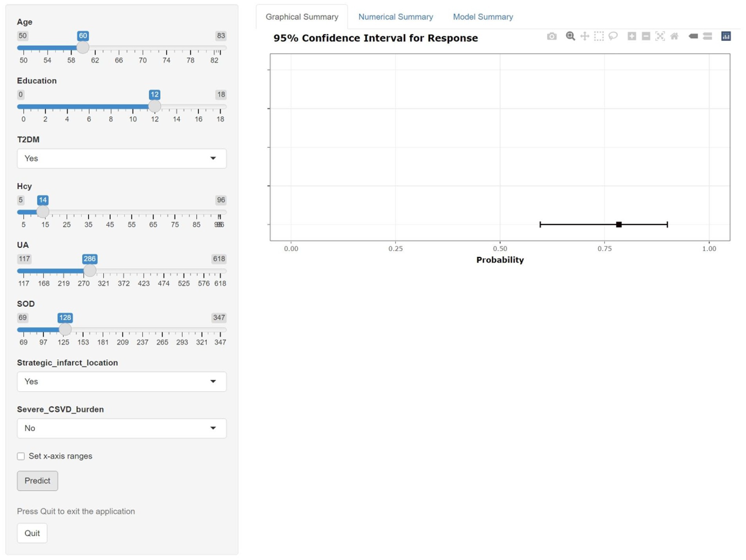
Task: Open the T2DM dropdown
Action: tap(122, 158)
